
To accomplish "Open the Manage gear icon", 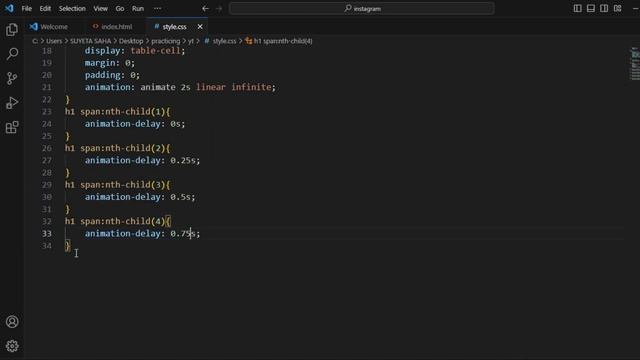I will (x=12, y=346).
